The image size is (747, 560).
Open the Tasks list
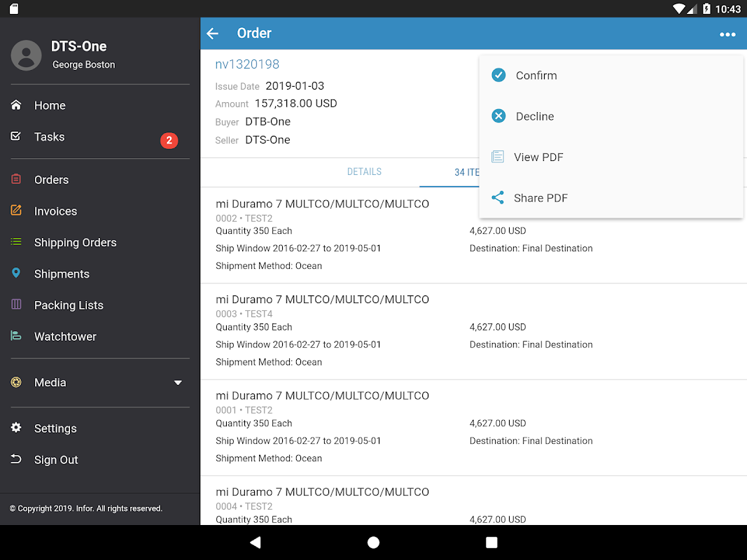49,137
